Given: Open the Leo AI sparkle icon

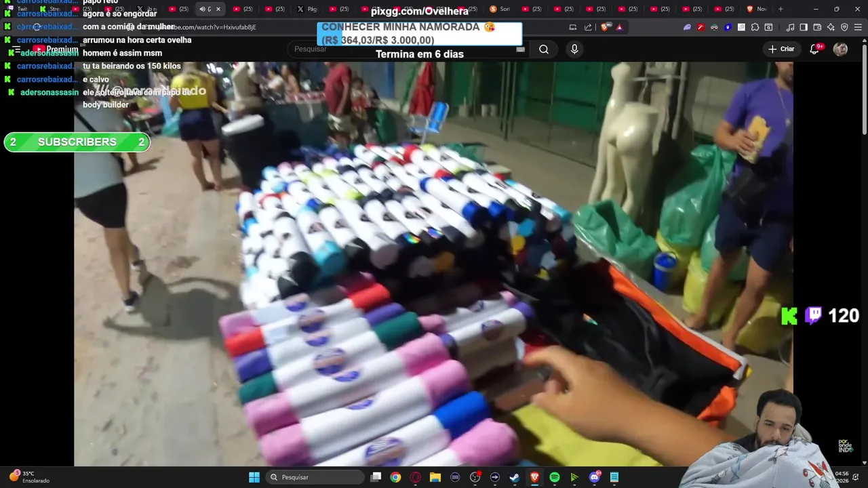Looking at the screenshot, I should tap(831, 27).
